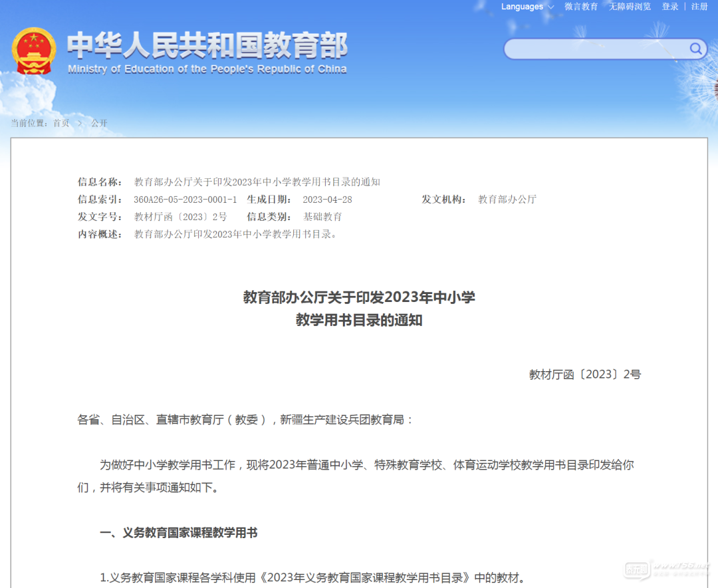Focus the site search input box

596,49
